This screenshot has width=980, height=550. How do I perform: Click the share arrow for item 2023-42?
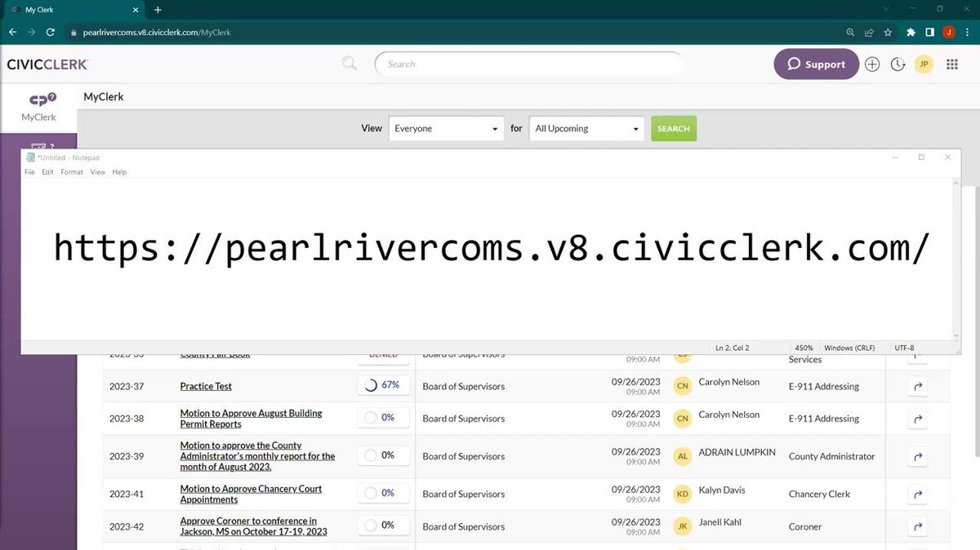[x=918, y=526]
